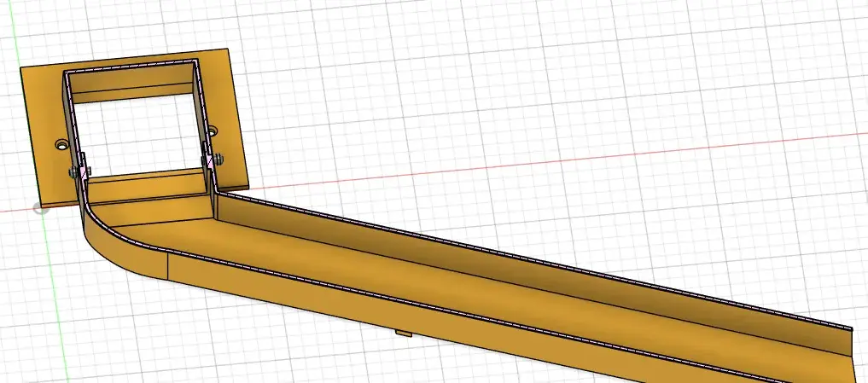
Task: Select the small tab beneath the chute
Action: coord(405,333)
